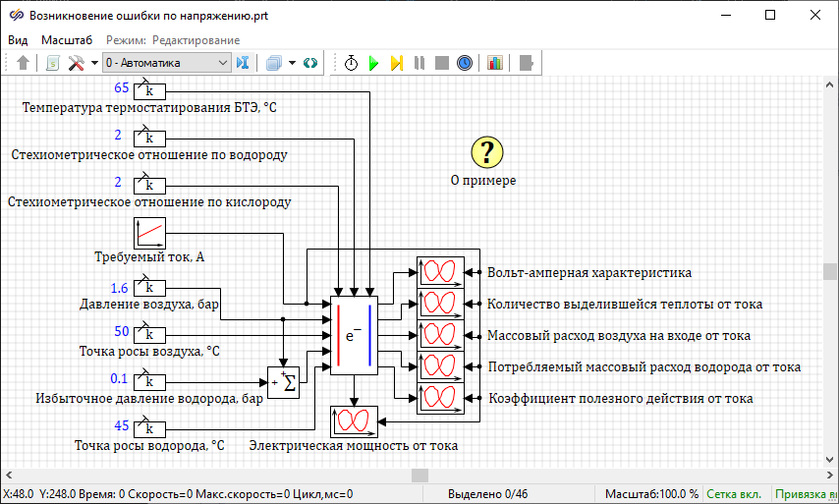Select the central fuel cell 'e⁻' block
The height and width of the screenshot is (504, 839).
tap(354, 335)
